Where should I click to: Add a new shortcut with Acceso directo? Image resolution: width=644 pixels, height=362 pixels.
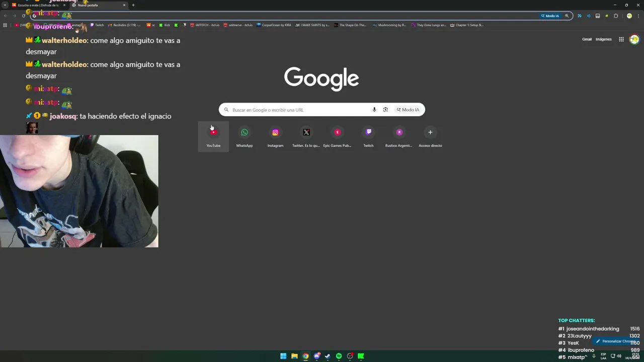(430, 136)
